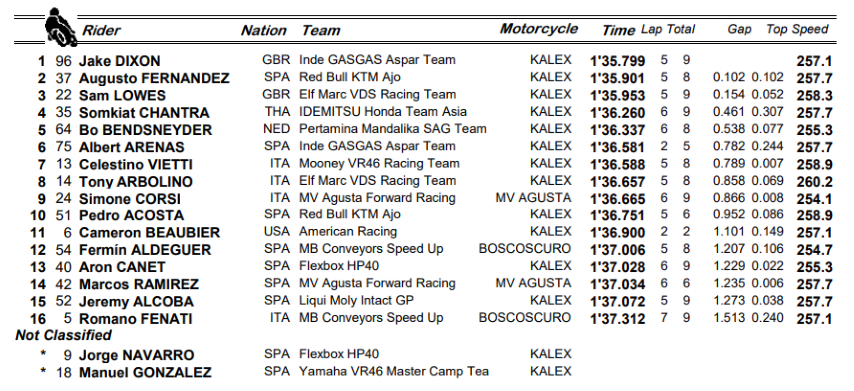
Task: Click the Gap column header
Action: (x=739, y=29)
